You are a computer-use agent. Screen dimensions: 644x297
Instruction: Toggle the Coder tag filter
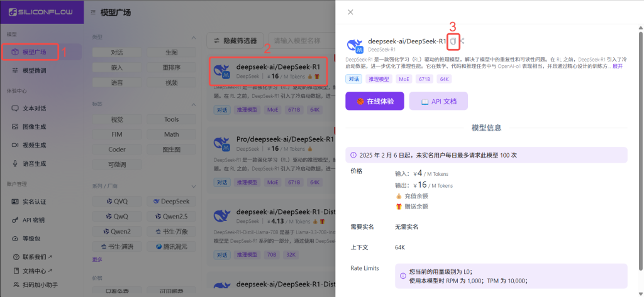117,149
